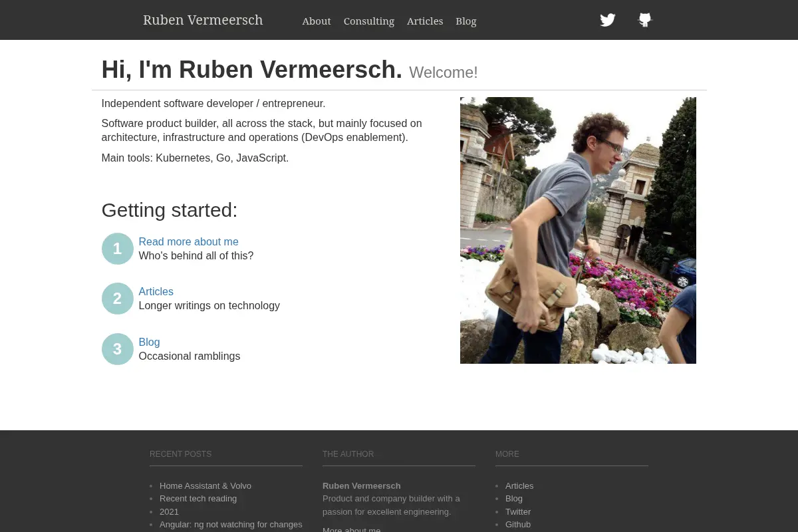Go to Ruben Vermeersch site title
This screenshot has width=798, height=532.
(x=203, y=20)
